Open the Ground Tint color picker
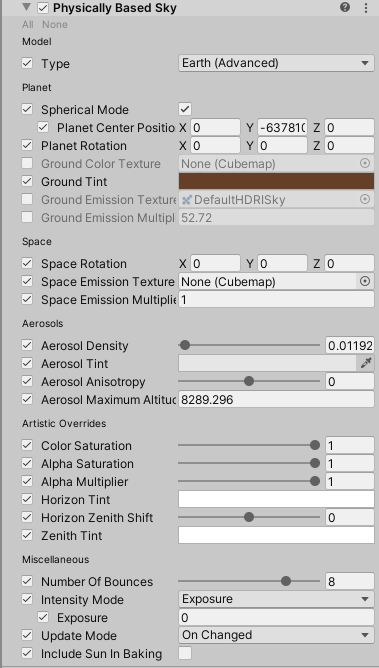This screenshot has width=379, height=668. (276, 181)
